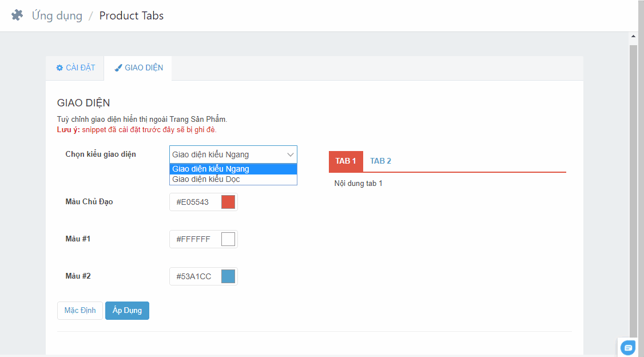Screen dimensions: 644x357
Task: Click the paintbrush icon on Giao Diện tab
Action: click(118, 68)
